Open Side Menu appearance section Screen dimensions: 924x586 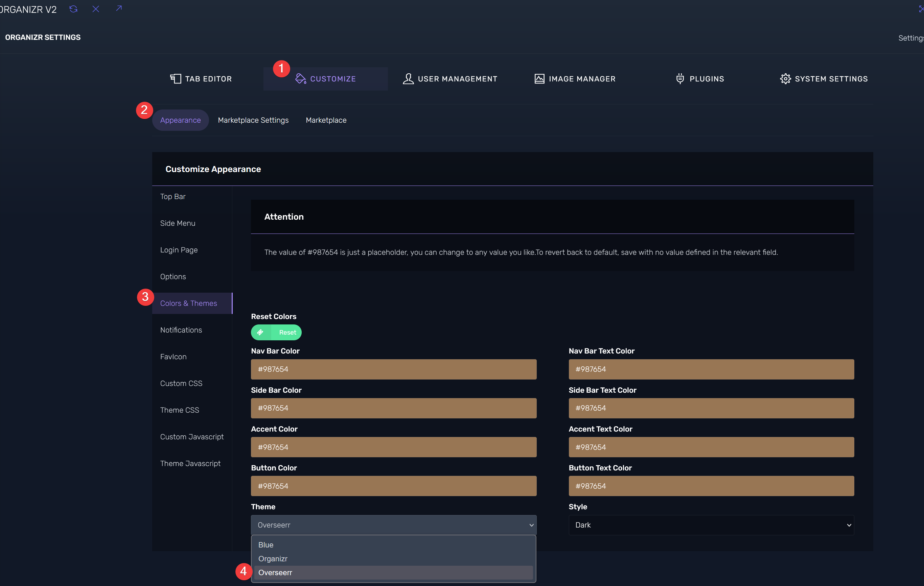click(192, 223)
